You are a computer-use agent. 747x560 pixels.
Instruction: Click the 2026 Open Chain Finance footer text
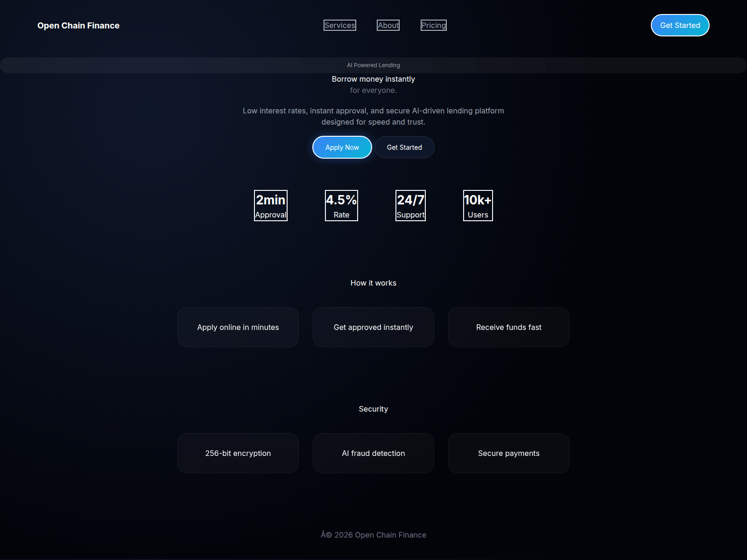coord(373,535)
